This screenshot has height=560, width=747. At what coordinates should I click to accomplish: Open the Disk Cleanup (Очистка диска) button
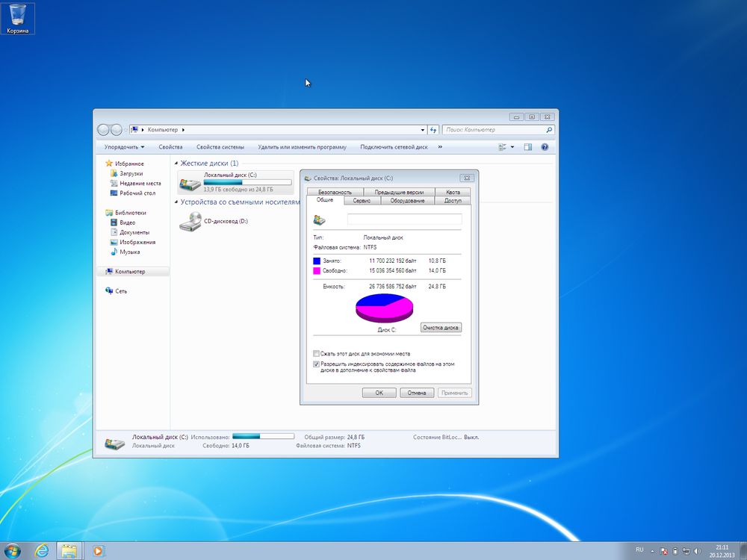[x=441, y=327]
